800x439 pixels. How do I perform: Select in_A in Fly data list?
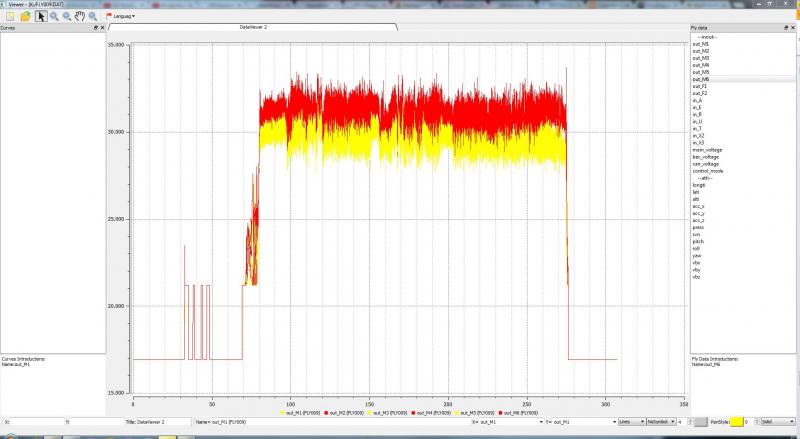(x=697, y=101)
